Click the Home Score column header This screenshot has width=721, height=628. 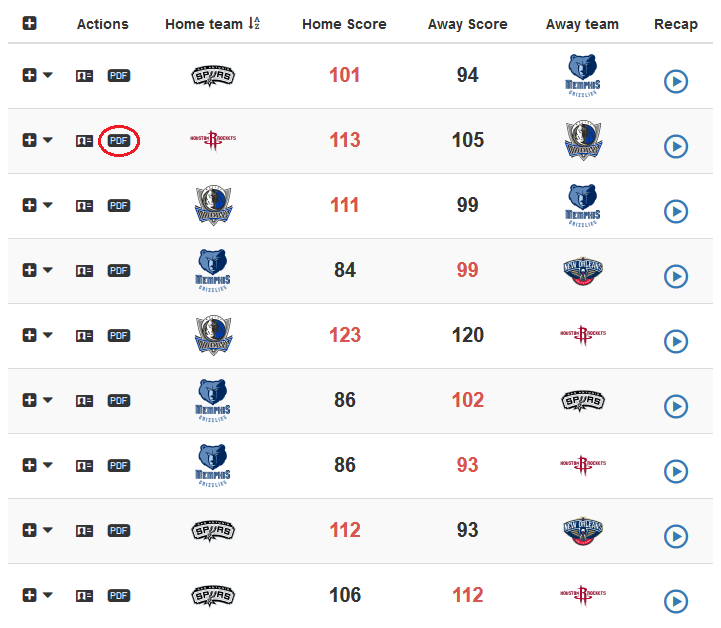pos(344,24)
